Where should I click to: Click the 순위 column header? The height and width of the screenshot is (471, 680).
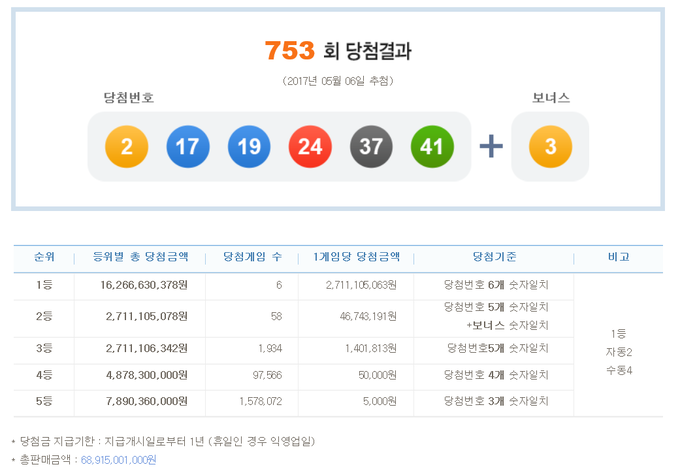point(45,257)
